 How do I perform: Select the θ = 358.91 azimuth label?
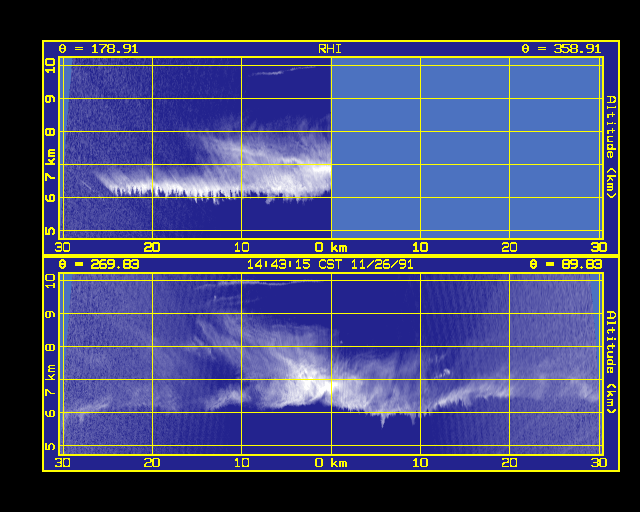561,49
